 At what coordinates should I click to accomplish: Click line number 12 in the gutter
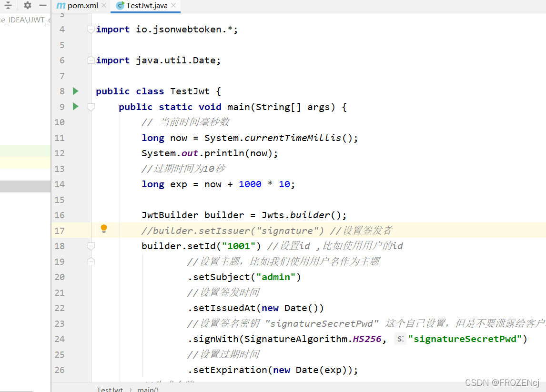point(59,153)
